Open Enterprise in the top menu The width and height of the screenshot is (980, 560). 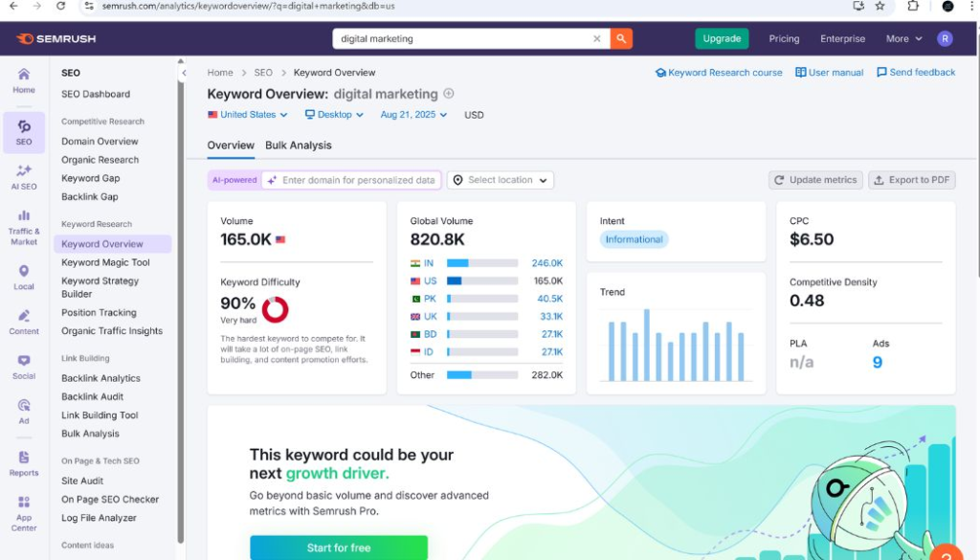842,38
